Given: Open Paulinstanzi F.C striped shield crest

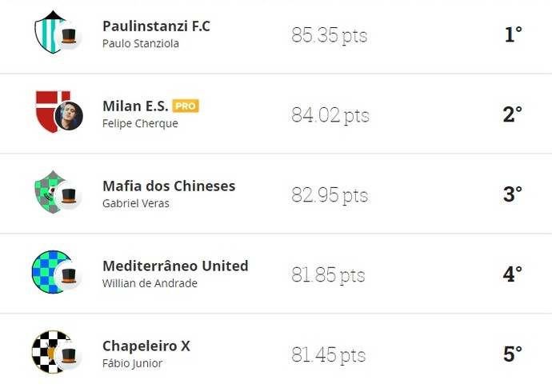Looking at the screenshot, I should click(x=49, y=32).
